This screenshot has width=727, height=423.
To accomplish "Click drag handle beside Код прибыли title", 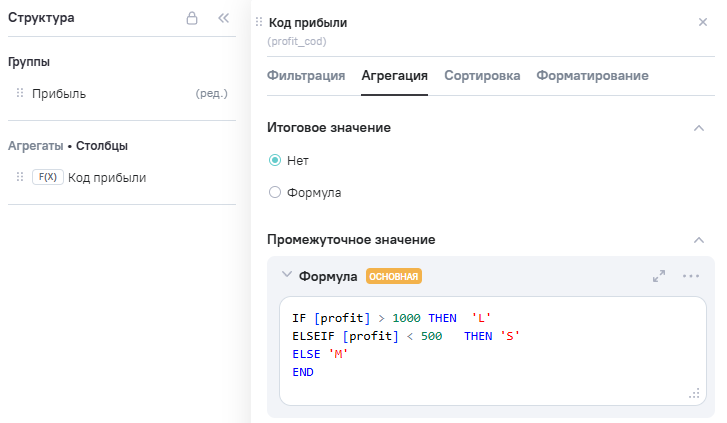I will point(260,22).
